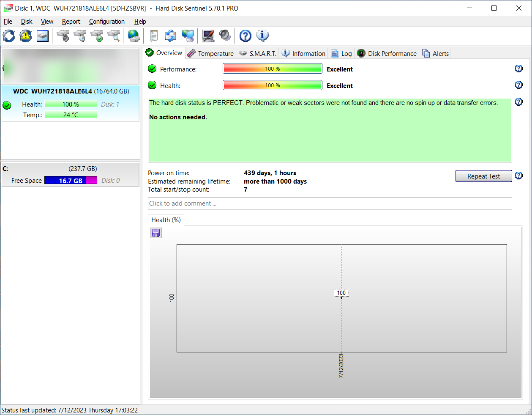
Task: Click the globe with disk toolbar icon
Action: click(x=134, y=36)
